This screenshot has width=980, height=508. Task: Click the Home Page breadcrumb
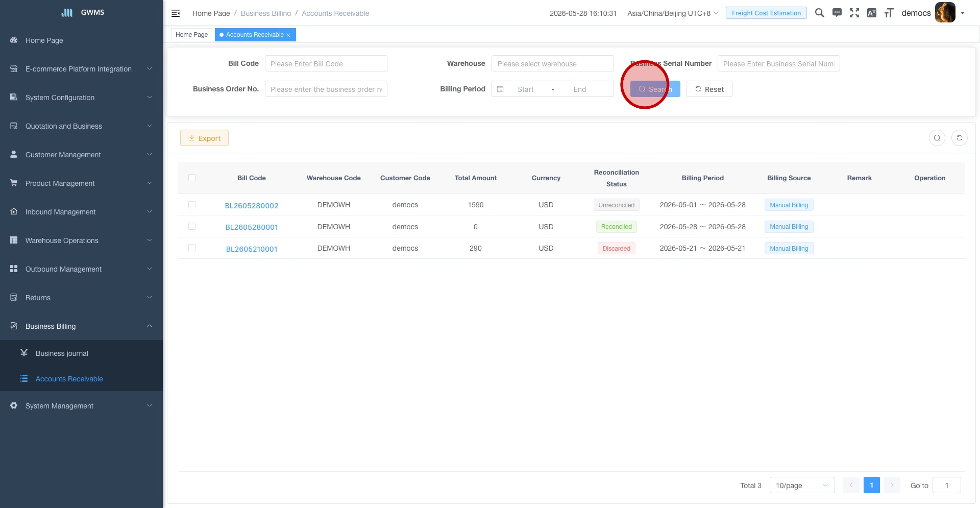[211, 13]
